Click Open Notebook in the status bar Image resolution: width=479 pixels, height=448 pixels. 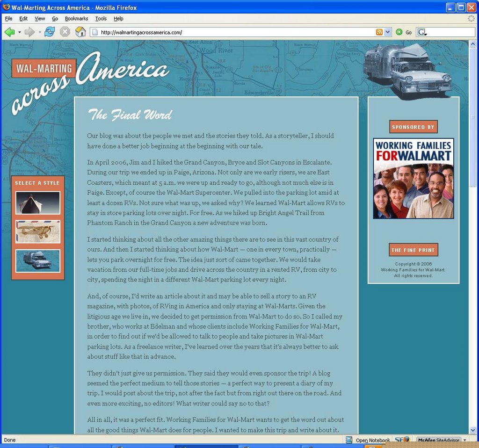coord(373,440)
